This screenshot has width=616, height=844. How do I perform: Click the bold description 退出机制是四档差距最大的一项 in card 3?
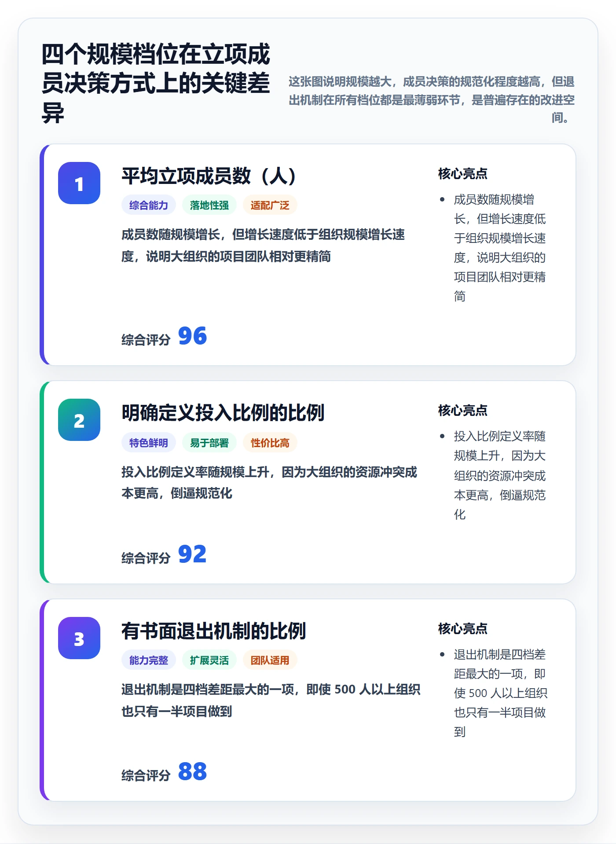[271, 700]
